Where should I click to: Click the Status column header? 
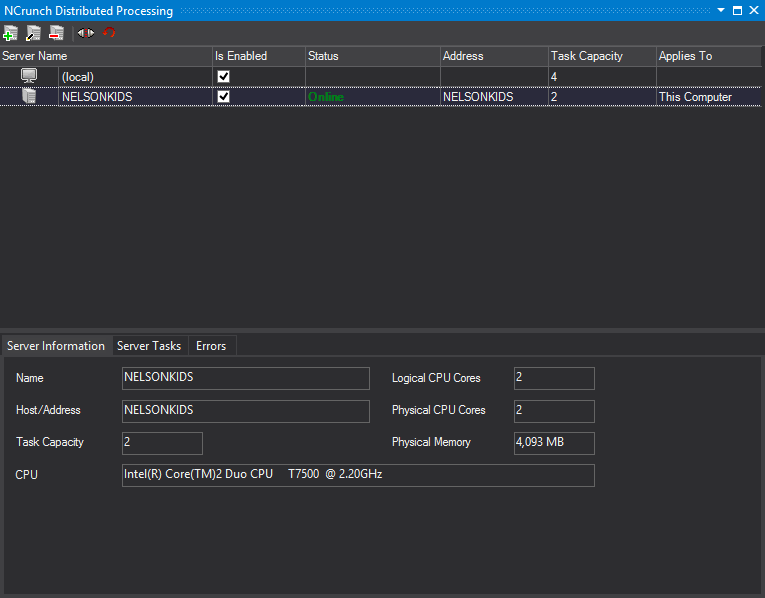323,56
